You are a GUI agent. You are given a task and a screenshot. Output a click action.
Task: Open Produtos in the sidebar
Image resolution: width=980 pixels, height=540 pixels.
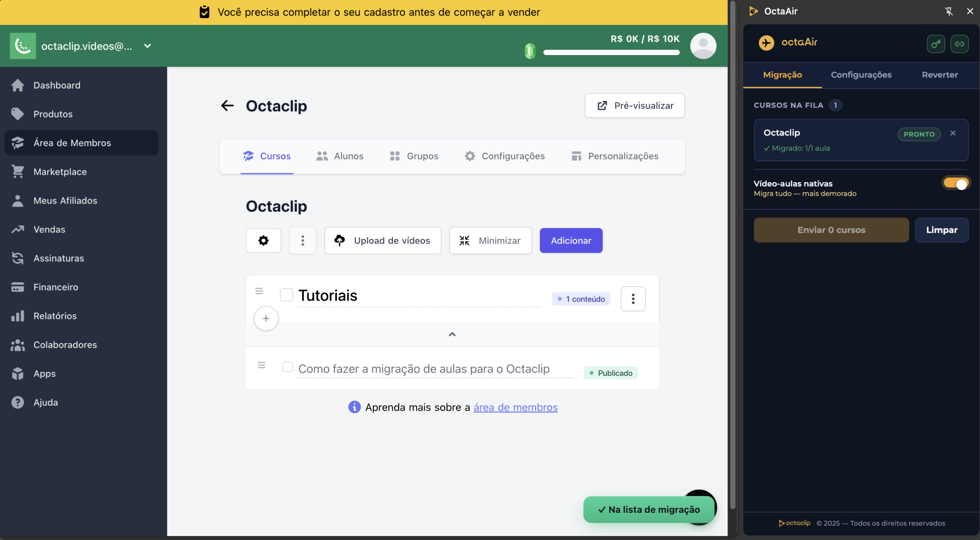coord(53,114)
